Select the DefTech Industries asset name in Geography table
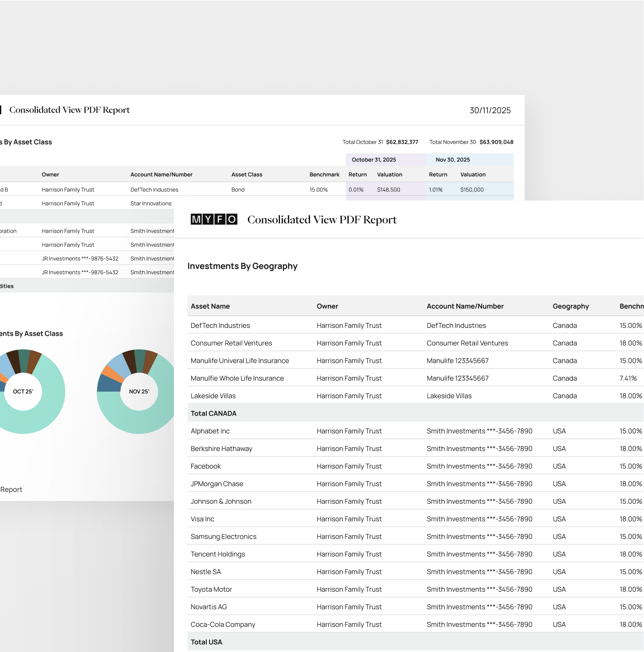The width and height of the screenshot is (644, 652). (220, 325)
